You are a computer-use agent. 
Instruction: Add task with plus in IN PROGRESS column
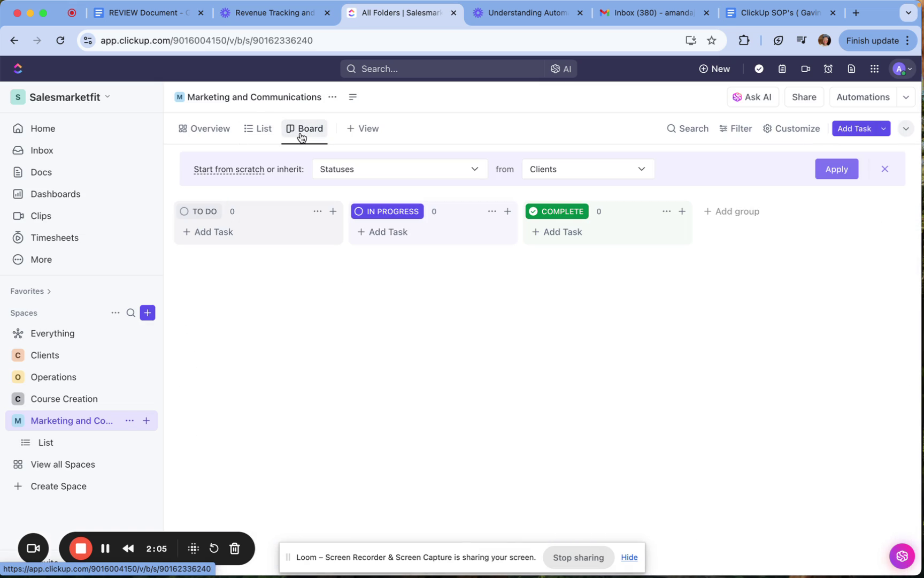[x=507, y=211]
